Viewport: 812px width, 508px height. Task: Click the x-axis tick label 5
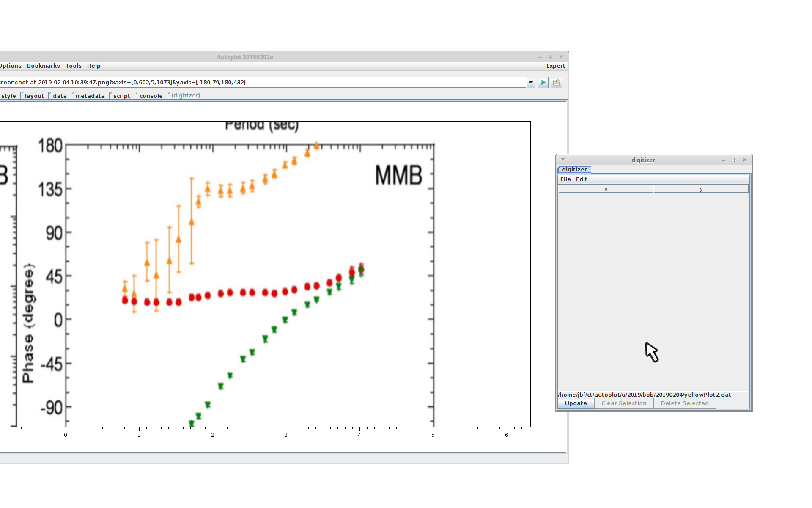[433, 435]
